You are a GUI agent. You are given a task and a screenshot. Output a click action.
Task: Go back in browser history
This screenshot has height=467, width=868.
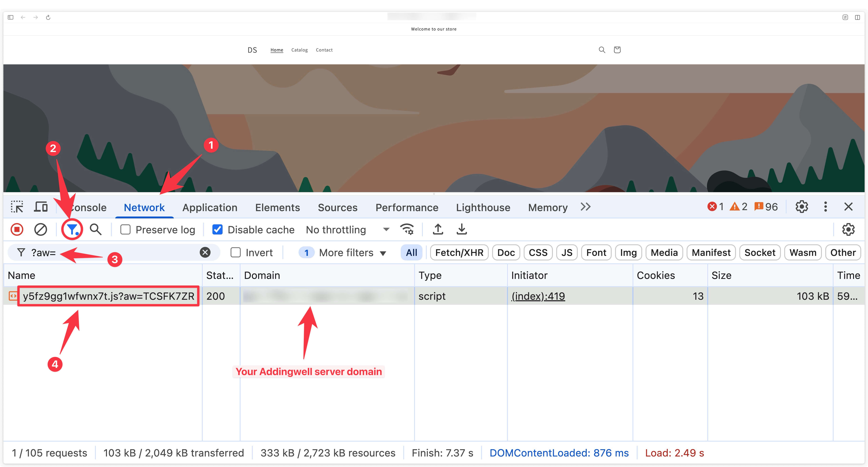23,17
